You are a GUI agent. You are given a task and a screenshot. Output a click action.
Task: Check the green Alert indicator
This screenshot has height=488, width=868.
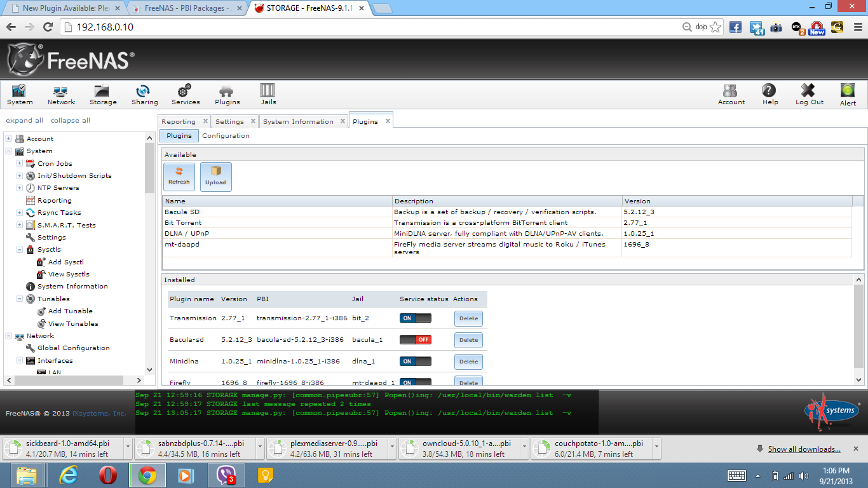(x=848, y=95)
